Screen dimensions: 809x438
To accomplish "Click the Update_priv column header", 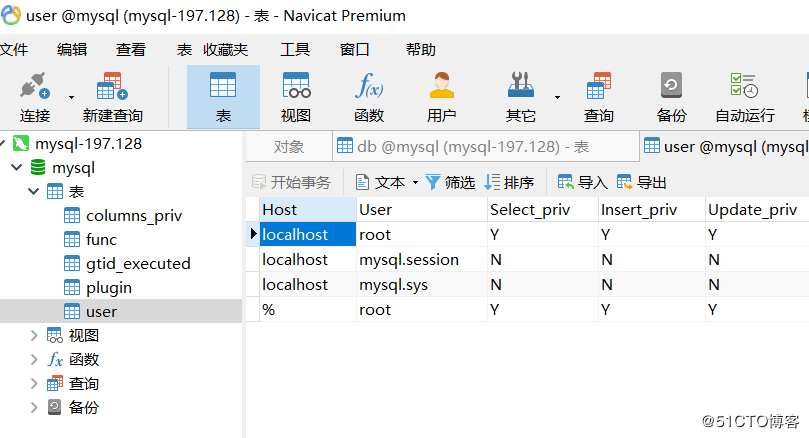I will pos(757,209).
